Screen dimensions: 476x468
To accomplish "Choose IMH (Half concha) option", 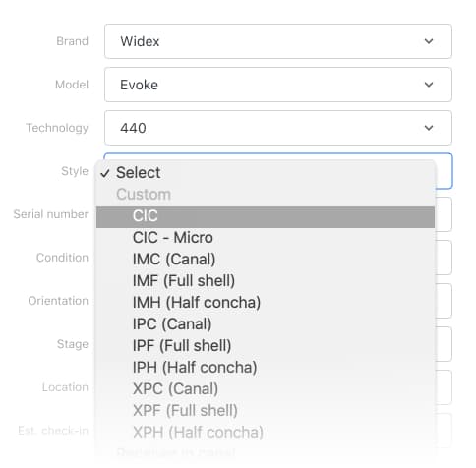I will coord(266,303).
